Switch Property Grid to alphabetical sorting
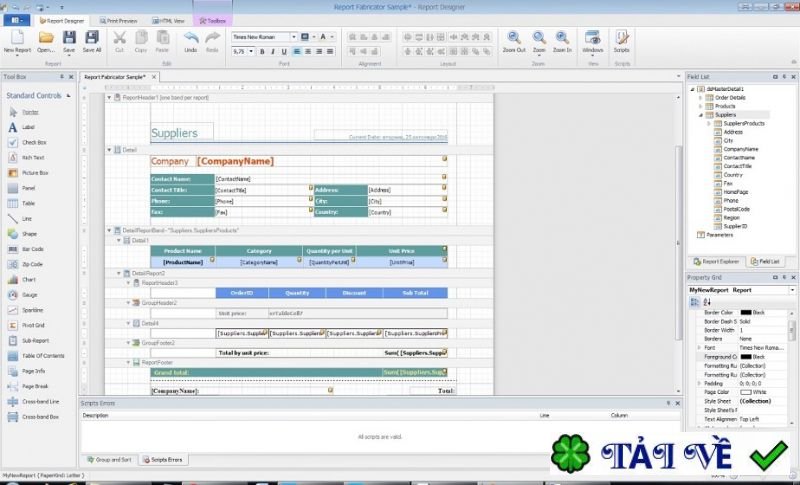This screenshot has width=800, height=485. pos(707,302)
